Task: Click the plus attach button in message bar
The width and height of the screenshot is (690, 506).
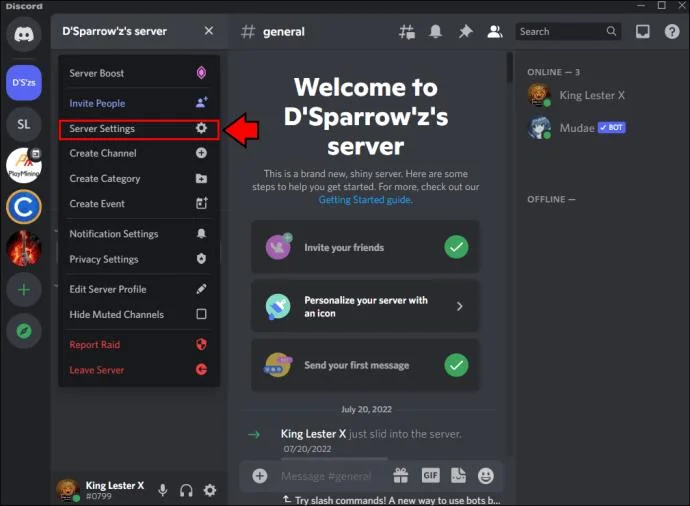Action: [x=260, y=476]
